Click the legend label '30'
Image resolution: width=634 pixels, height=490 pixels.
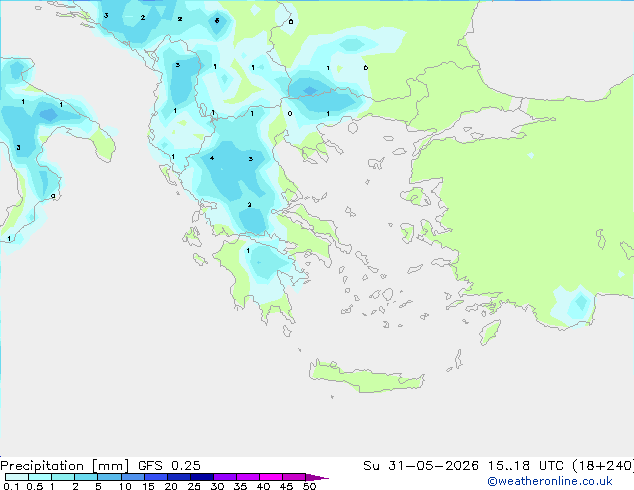pyautogui.click(x=217, y=486)
